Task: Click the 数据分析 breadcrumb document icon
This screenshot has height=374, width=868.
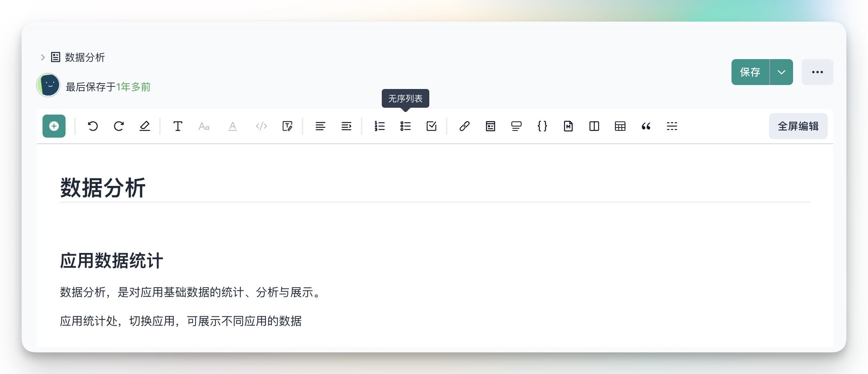Action: click(x=55, y=57)
